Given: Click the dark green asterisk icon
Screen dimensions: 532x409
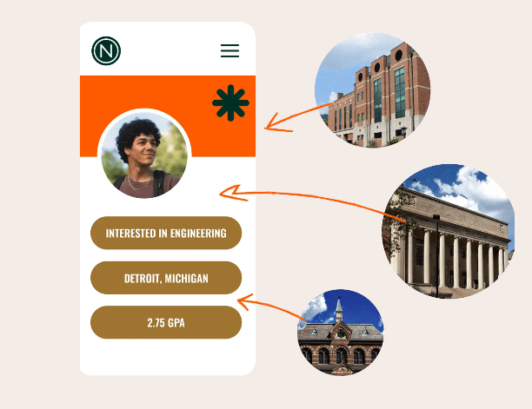Looking at the screenshot, I should [230, 103].
